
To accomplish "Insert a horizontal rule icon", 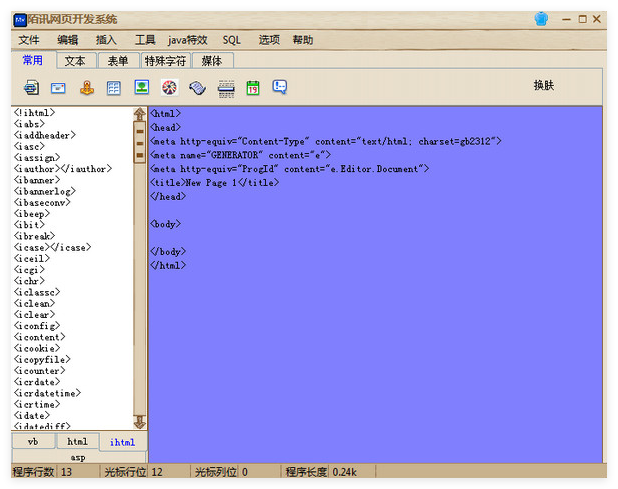I will click(226, 88).
